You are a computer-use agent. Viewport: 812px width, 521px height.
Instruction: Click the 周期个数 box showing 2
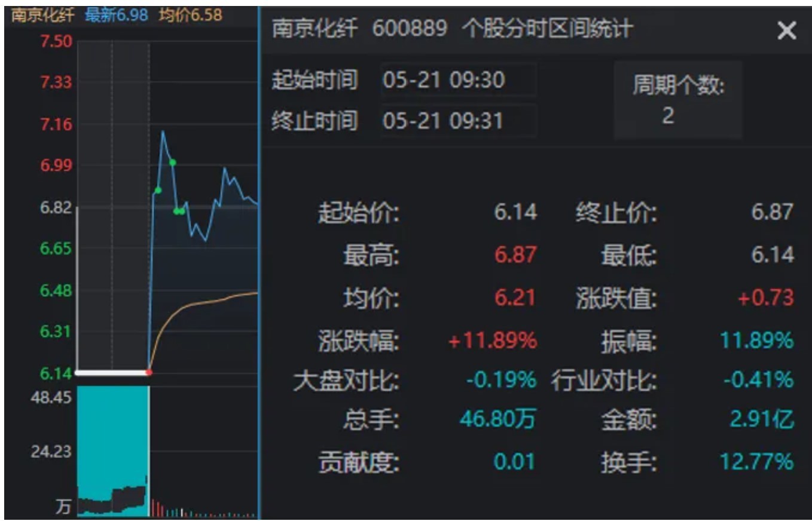click(x=678, y=100)
